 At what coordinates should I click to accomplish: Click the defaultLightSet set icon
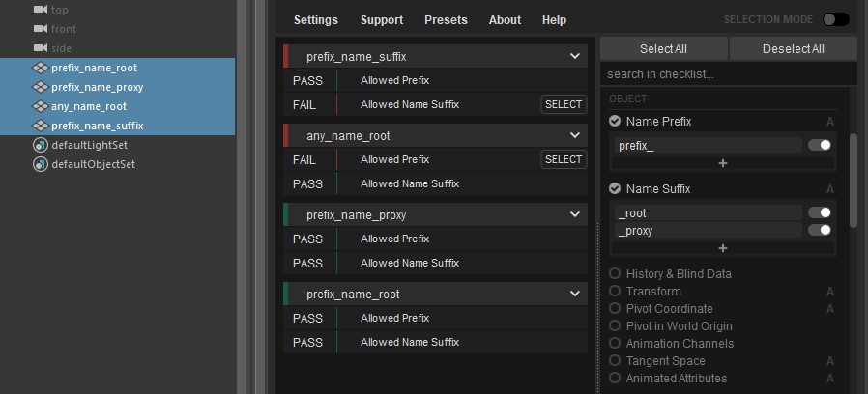[x=41, y=145]
